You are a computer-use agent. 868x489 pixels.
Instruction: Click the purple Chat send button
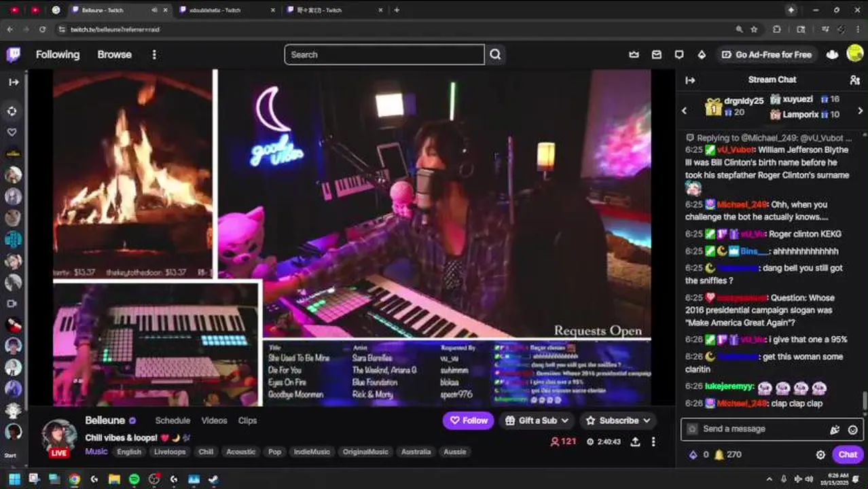pos(848,455)
